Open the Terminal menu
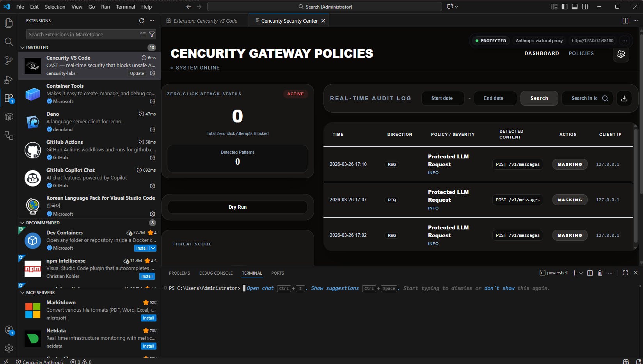 (x=125, y=7)
